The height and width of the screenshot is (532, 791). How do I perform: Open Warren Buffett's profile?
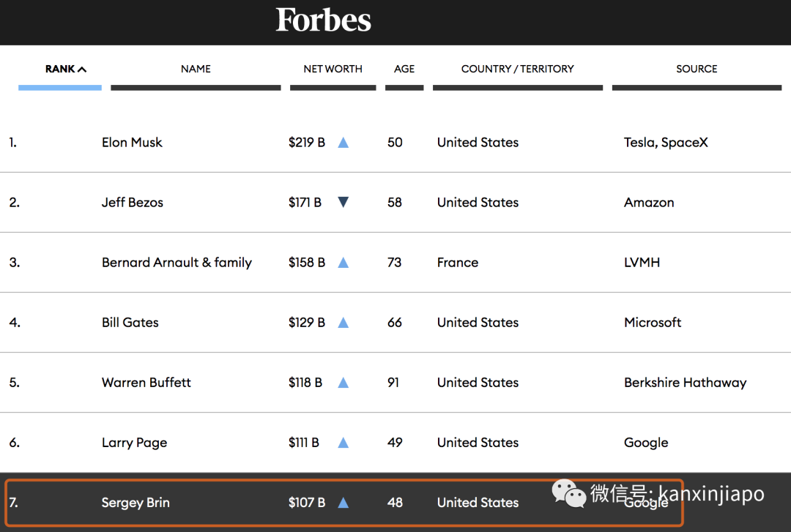pos(146,382)
